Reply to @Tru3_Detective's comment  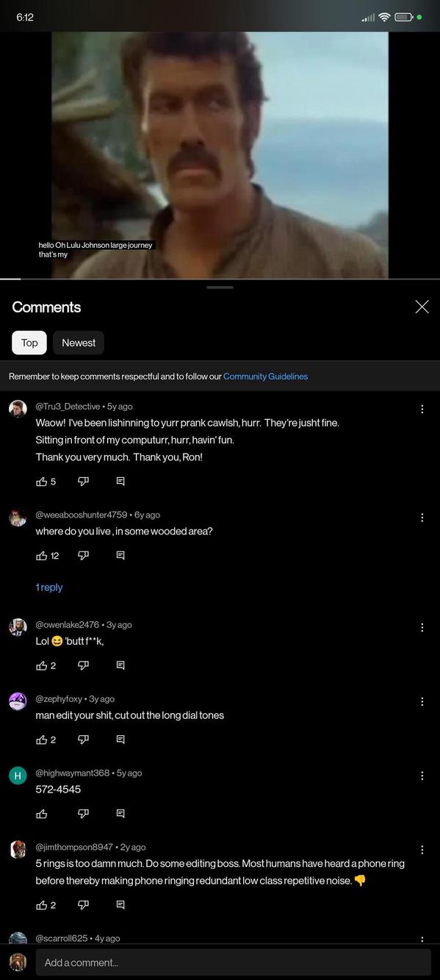(x=120, y=481)
